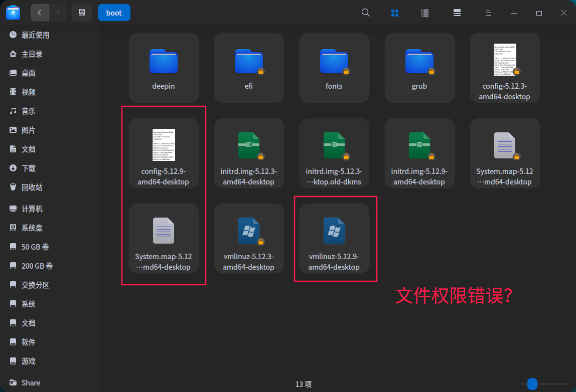576x392 pixels.
Task: Select config-5.12.9-amd64-desktop file
Action: click(164, 153)
